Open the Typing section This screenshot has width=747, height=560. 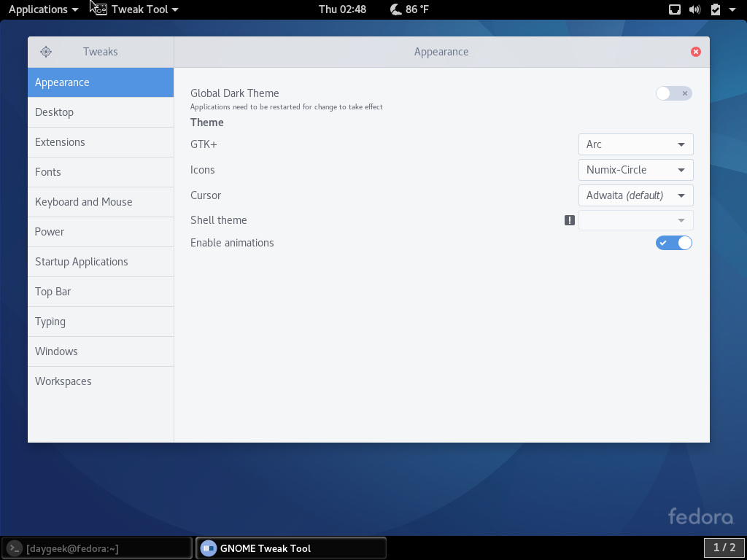101,322
